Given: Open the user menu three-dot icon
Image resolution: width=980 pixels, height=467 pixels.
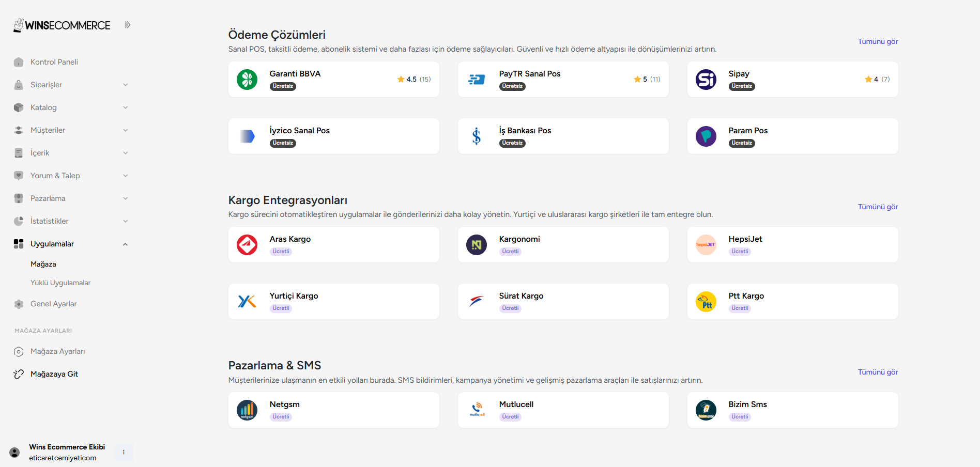Looking at the screenshot, I should 124,452.
